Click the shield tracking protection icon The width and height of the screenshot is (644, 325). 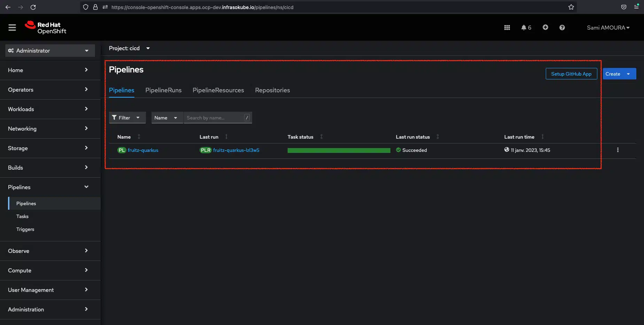click(x=86, y=7)
